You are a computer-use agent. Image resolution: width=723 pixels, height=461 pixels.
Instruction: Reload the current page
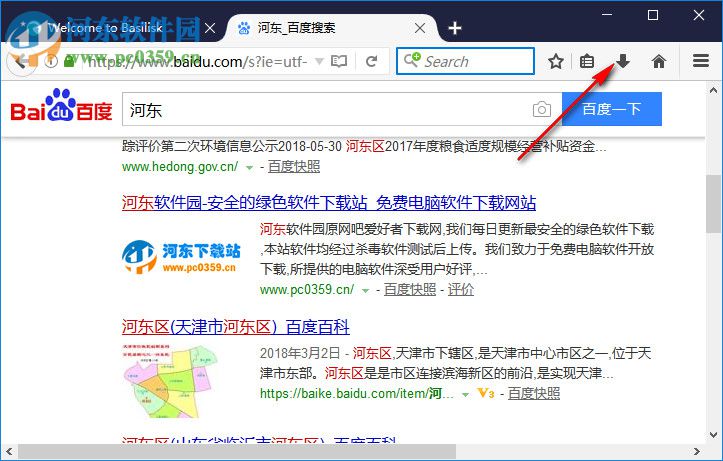372,61
